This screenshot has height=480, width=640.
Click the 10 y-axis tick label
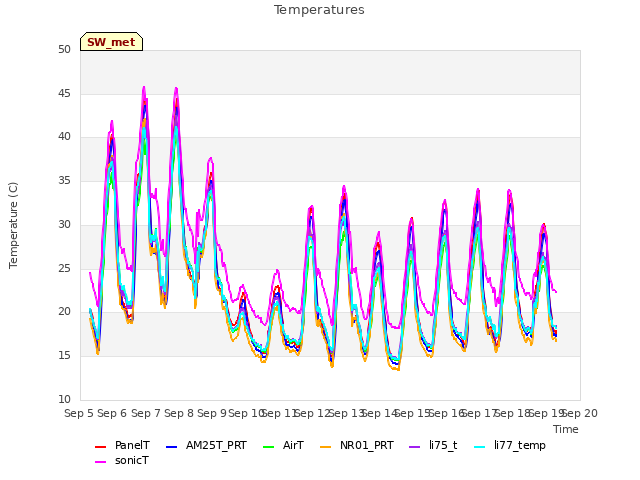[64, 399]
